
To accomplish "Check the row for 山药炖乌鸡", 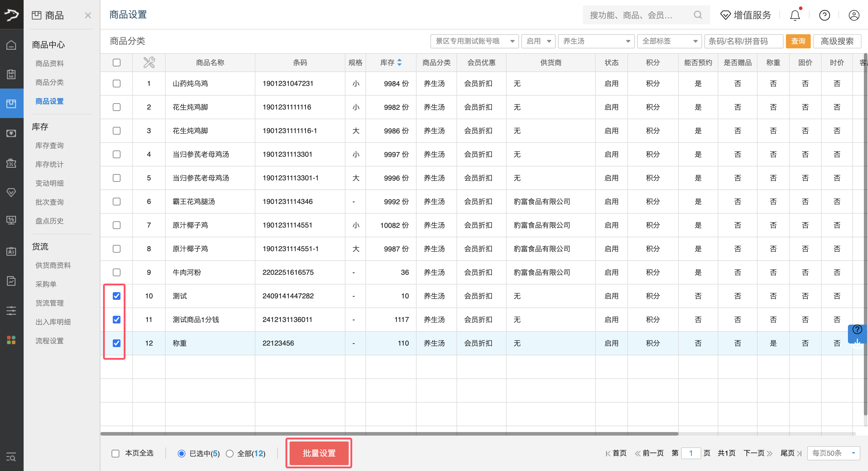I will click(x=117, y=83).
